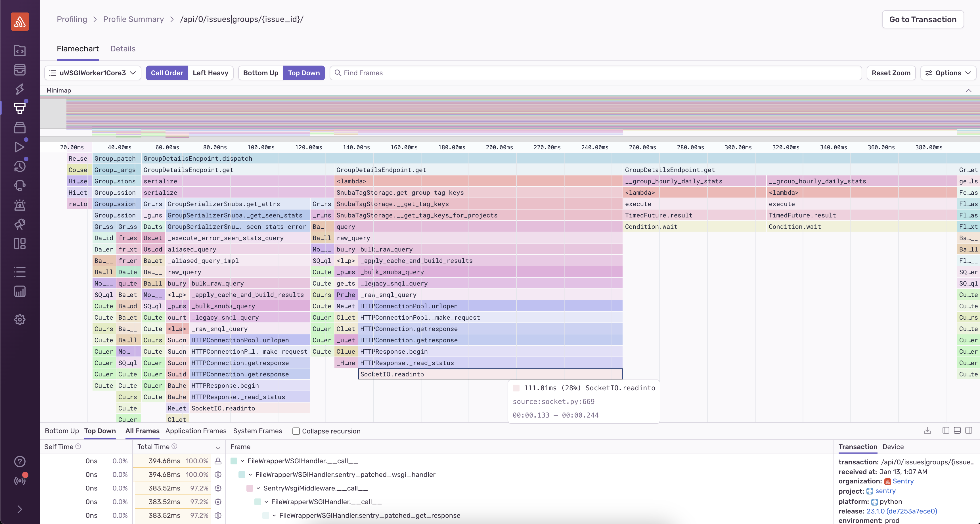This screenshot has height=524, width=980.
Task: Enable the Collapse recursion checkbox
Action: [296, 431]
